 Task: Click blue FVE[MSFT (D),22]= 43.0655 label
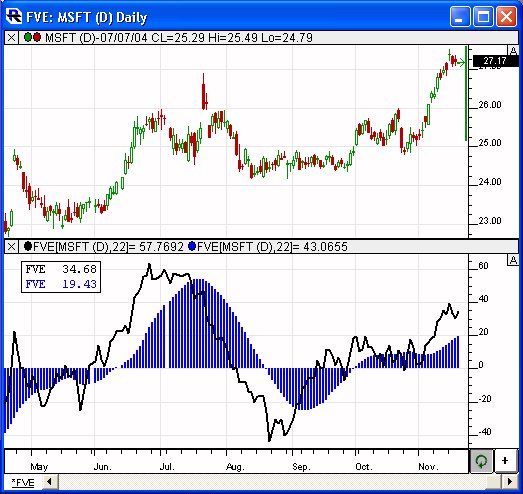point(272,247)
